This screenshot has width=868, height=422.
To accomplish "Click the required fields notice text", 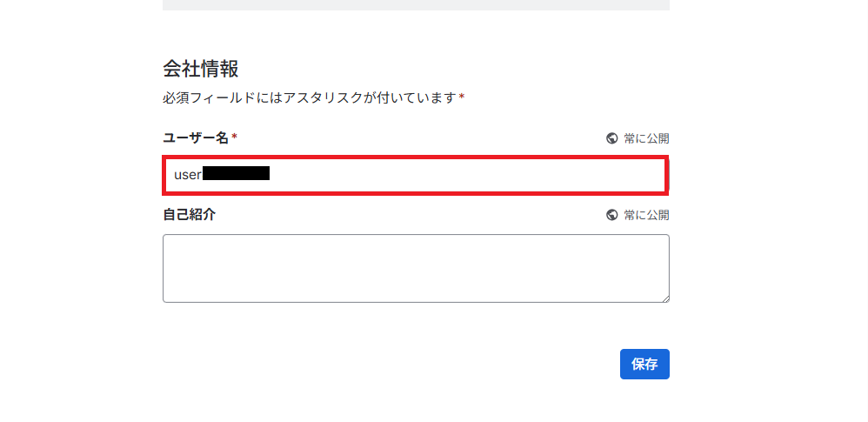I will coord(309,97).
